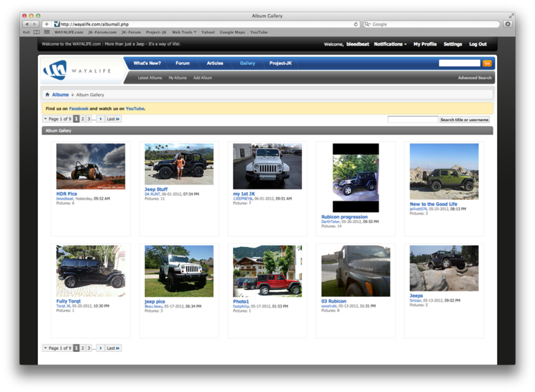This screenshot has width=535, height=392.
Task: Click the home icon in breadcrumb
Action: tap(47, 94)
